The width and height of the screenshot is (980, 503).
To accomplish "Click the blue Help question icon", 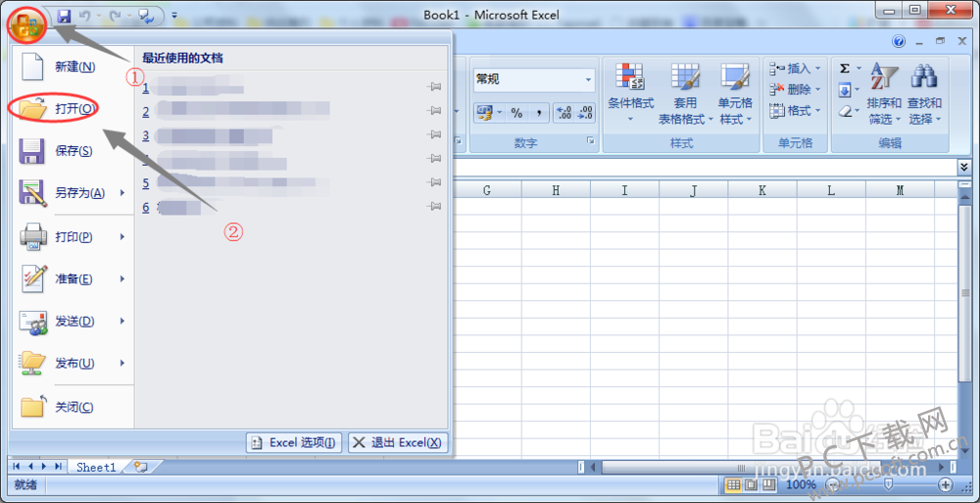I will 899,42.
